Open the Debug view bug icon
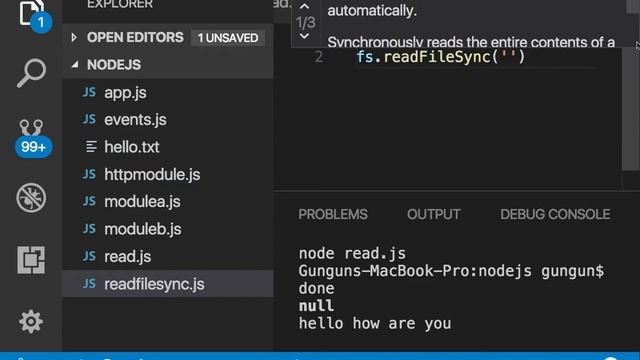The width and height of the screenshot is (640, 360). 31,198
